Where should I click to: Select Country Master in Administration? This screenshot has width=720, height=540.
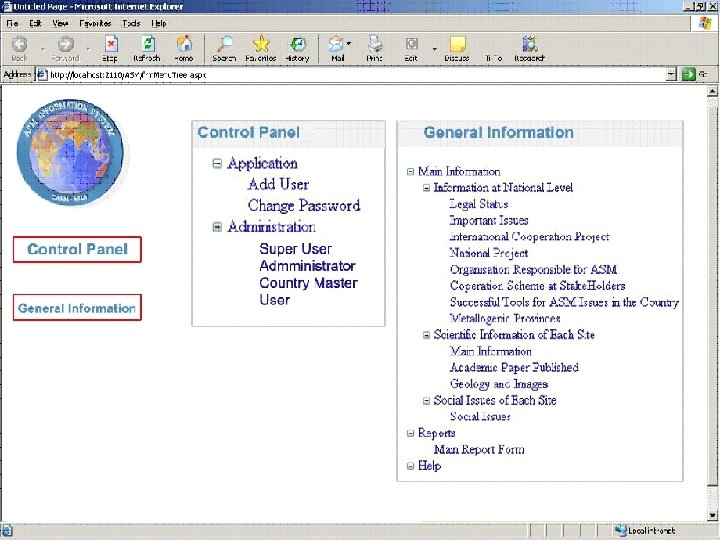(308, 283)
